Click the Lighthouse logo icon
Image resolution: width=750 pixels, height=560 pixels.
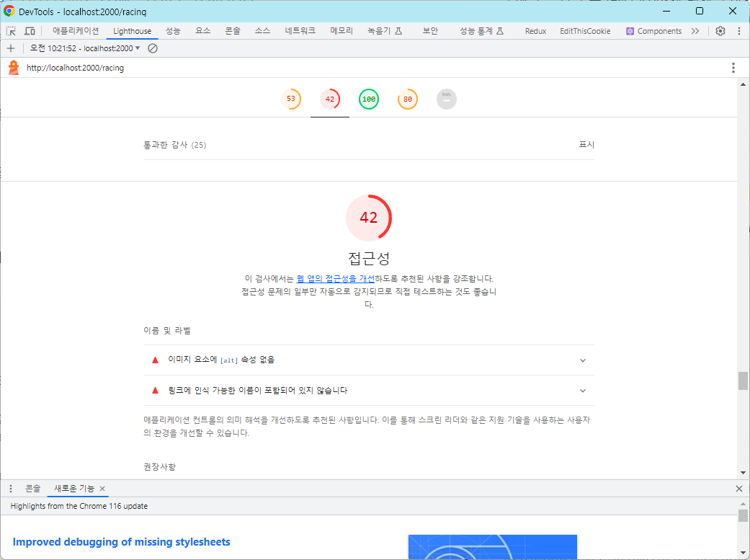point(14,68)
